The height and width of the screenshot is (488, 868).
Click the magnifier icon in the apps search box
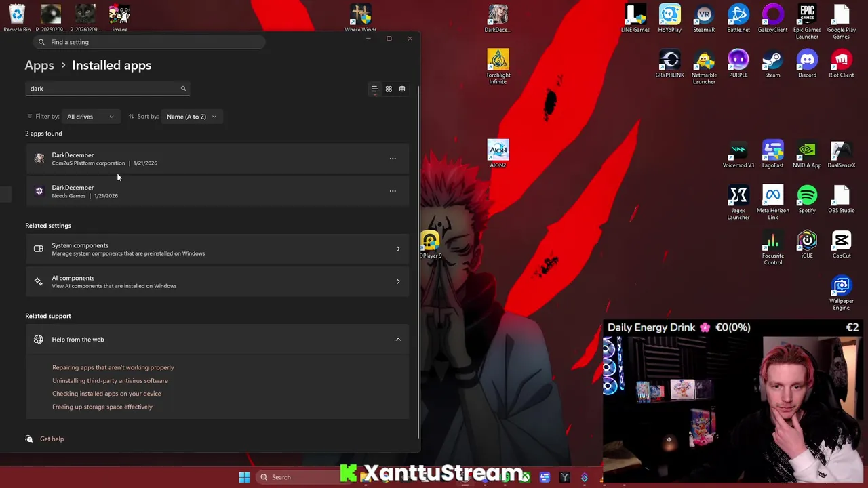click(183, 89)
